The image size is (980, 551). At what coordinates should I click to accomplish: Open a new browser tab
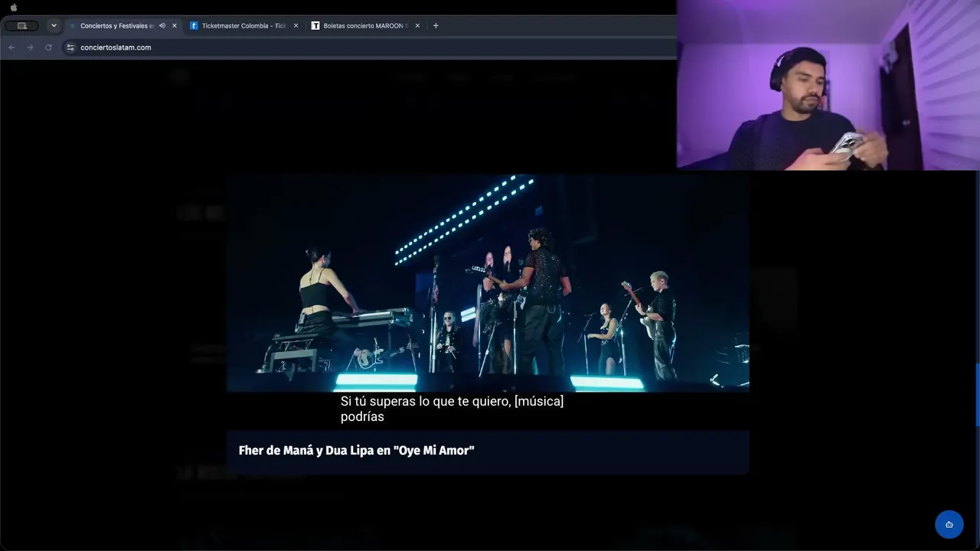436,25
